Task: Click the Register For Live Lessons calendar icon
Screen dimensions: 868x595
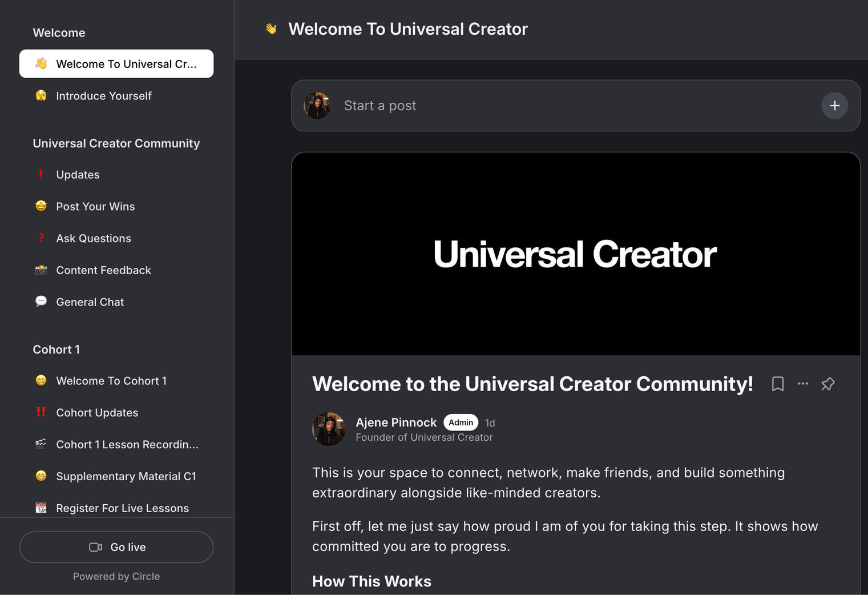Action: coord(41,508)
